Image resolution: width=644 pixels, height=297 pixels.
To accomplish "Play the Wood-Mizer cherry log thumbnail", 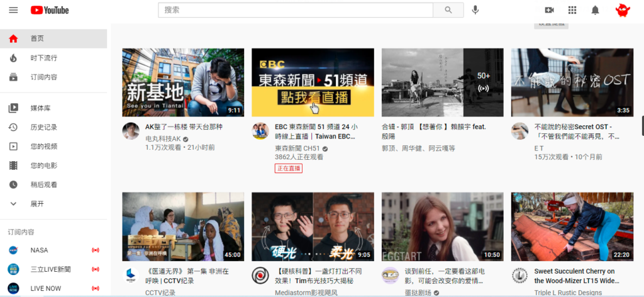I will coord(572,227).
